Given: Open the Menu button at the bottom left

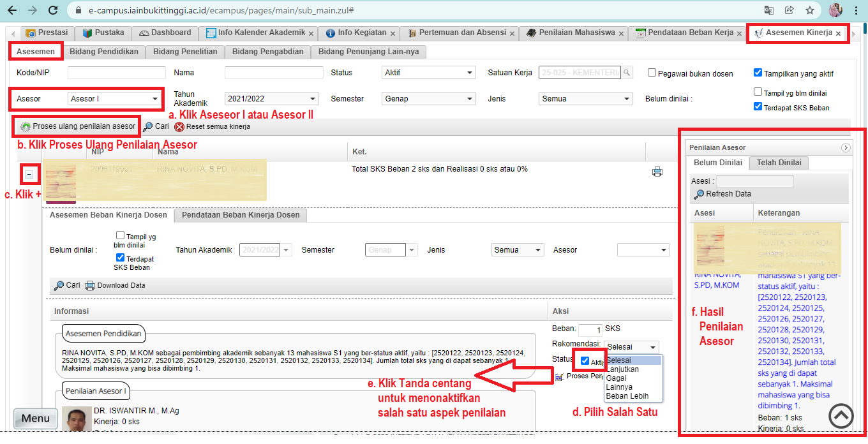Looking at the screenshot, I should click(x=36, y=418).
